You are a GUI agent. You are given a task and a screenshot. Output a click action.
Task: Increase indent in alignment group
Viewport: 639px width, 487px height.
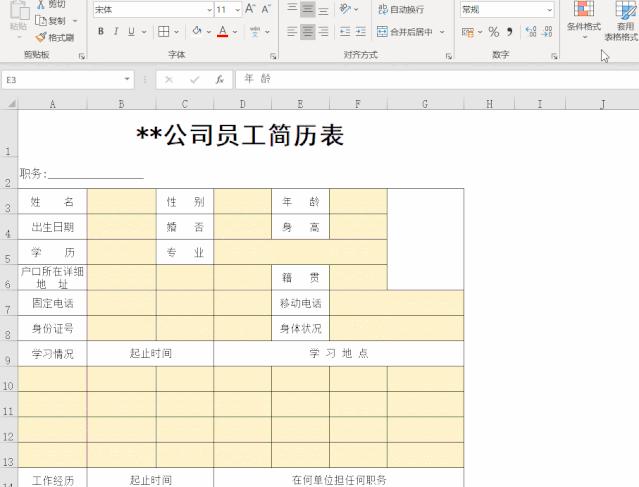pos(361,31)
